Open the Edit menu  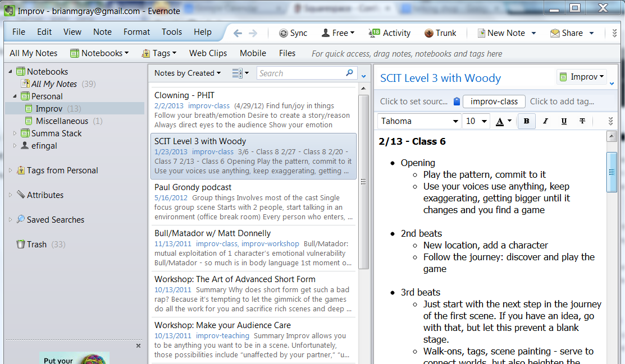tap(44, 32)
